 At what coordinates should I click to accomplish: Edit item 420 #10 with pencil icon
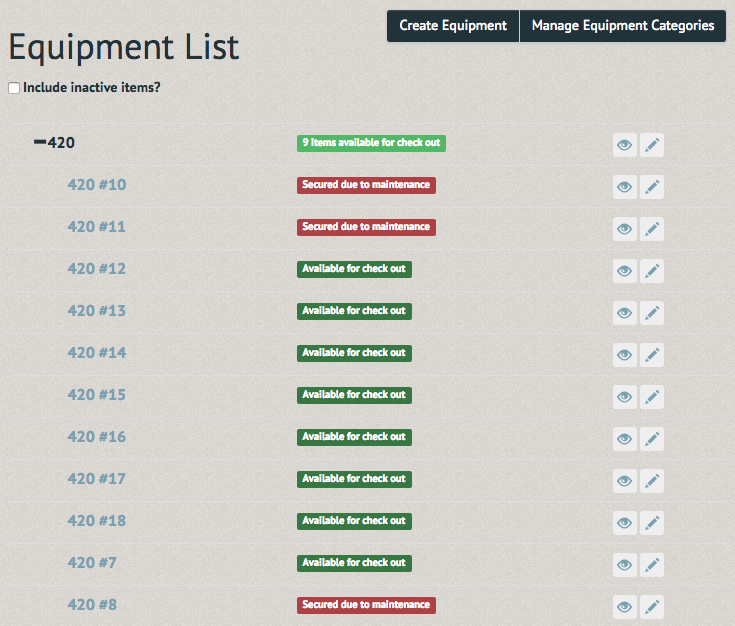(652, 187)
